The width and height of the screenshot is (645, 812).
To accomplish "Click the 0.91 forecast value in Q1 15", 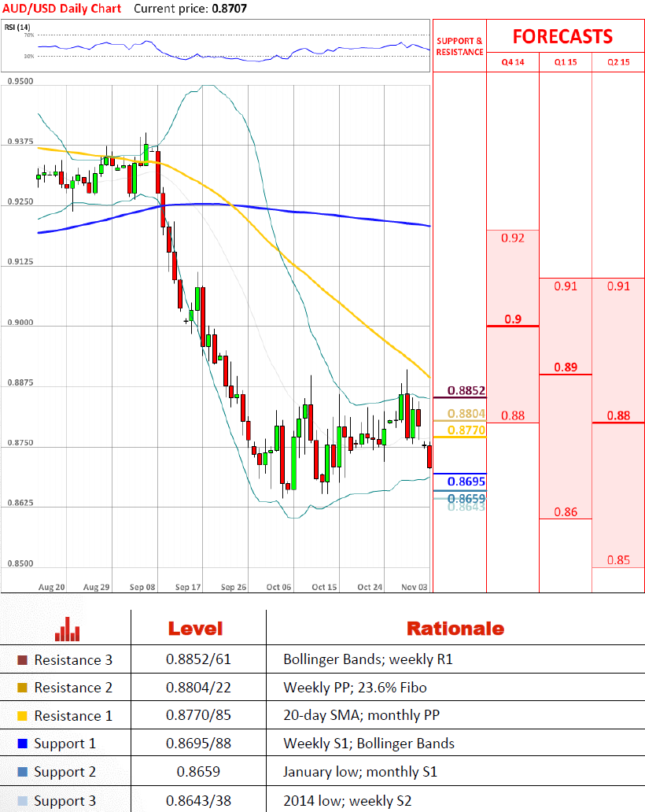I will [x=566, y=286].
